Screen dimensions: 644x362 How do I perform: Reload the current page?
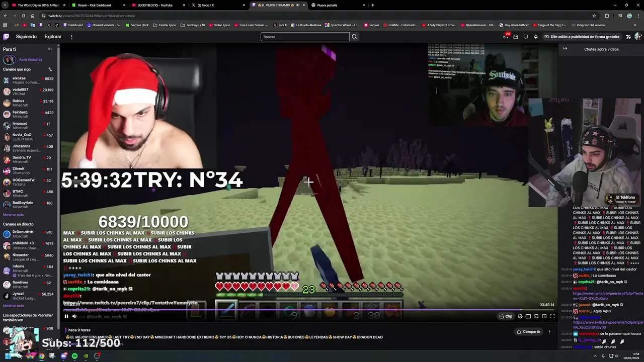[x=23, y=16]
